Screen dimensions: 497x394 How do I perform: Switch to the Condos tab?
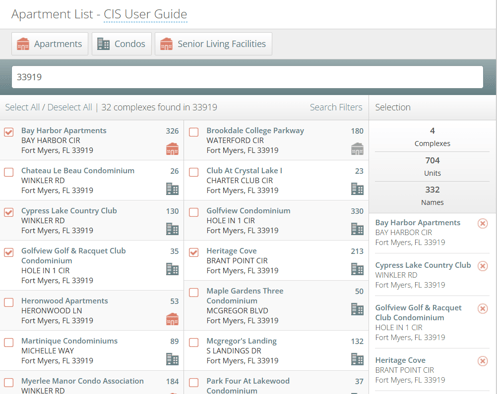(x=122, y=44)
